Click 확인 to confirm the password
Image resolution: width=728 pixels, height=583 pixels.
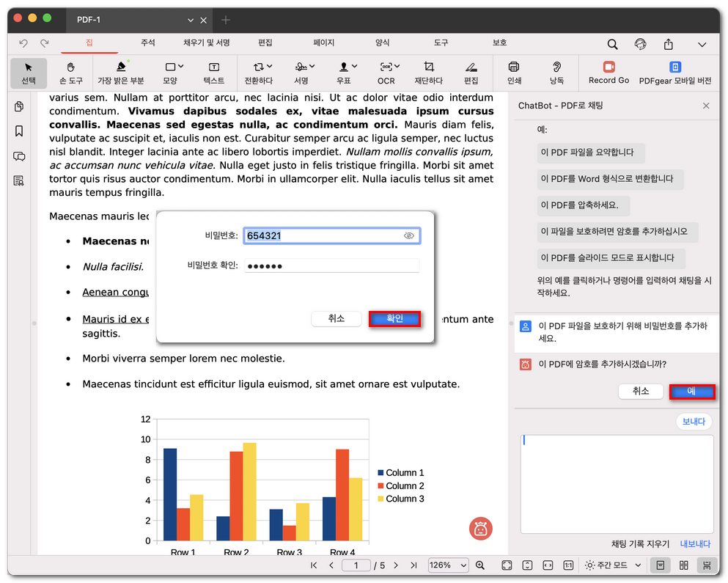[394, 318]
